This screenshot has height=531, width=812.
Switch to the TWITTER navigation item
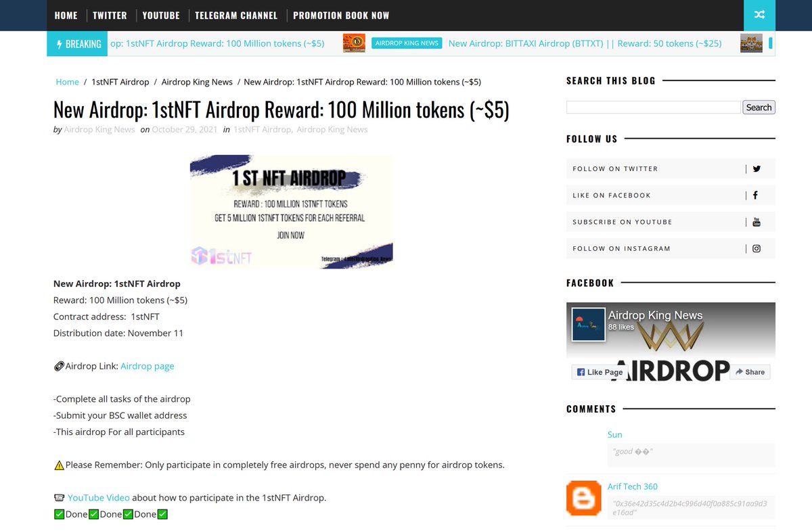110,15
